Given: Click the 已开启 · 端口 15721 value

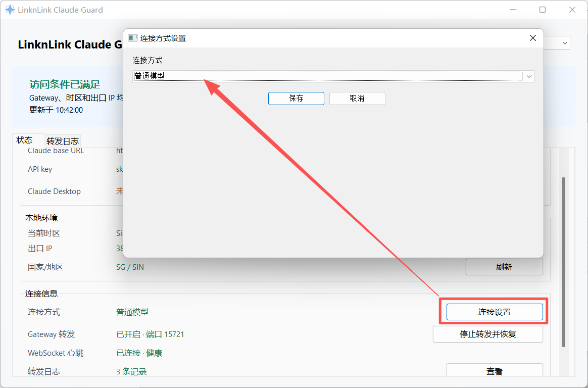Looking at the screenshot, I should 151,334.
